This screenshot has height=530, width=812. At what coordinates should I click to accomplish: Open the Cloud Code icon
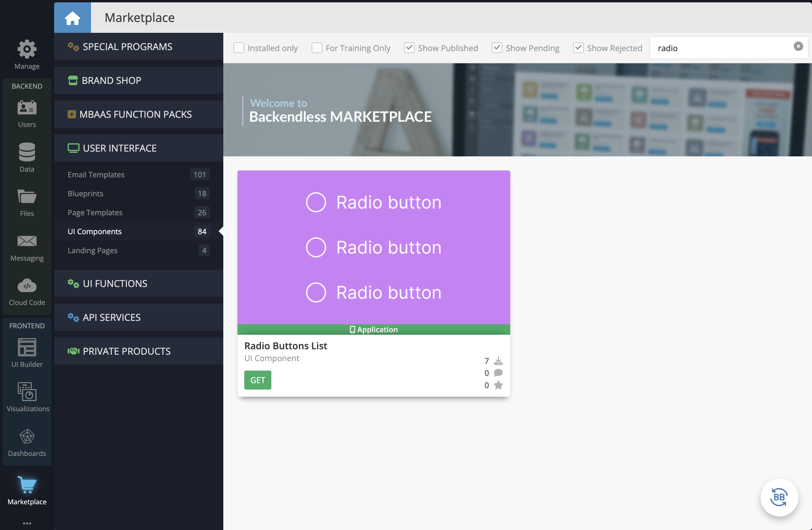[27, 286]
